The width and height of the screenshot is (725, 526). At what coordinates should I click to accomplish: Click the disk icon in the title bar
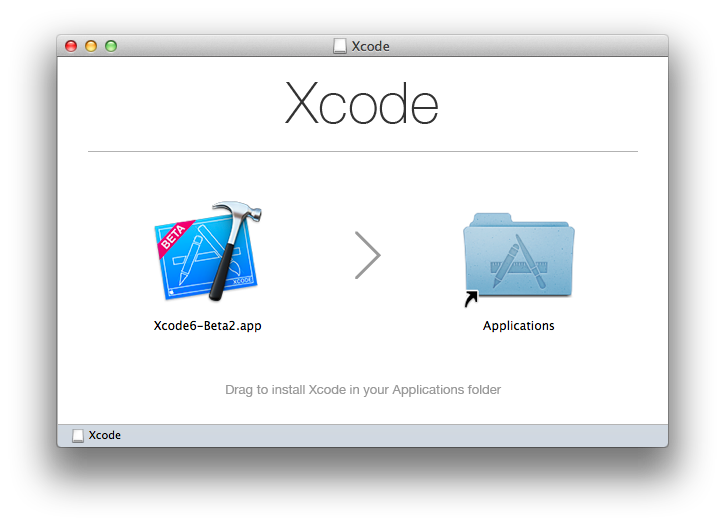(340, 46)
